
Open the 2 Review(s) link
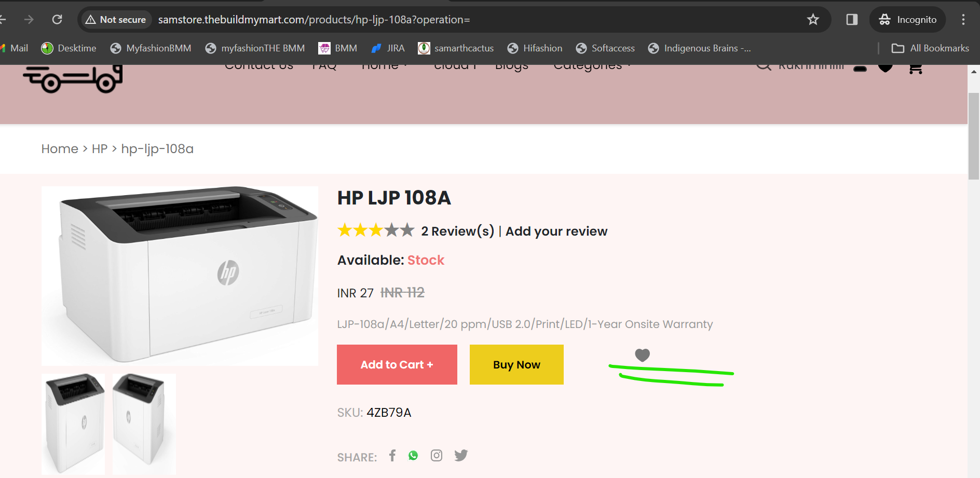458,231
